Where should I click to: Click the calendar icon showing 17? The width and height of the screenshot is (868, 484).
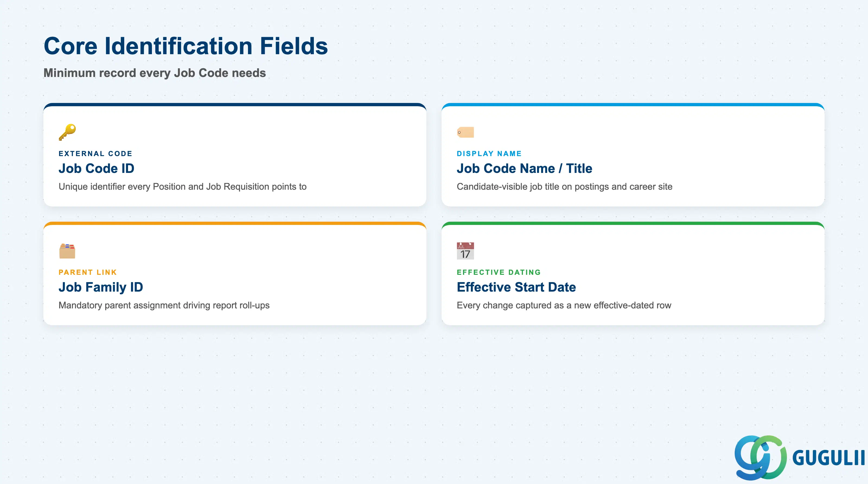(465, 251)
